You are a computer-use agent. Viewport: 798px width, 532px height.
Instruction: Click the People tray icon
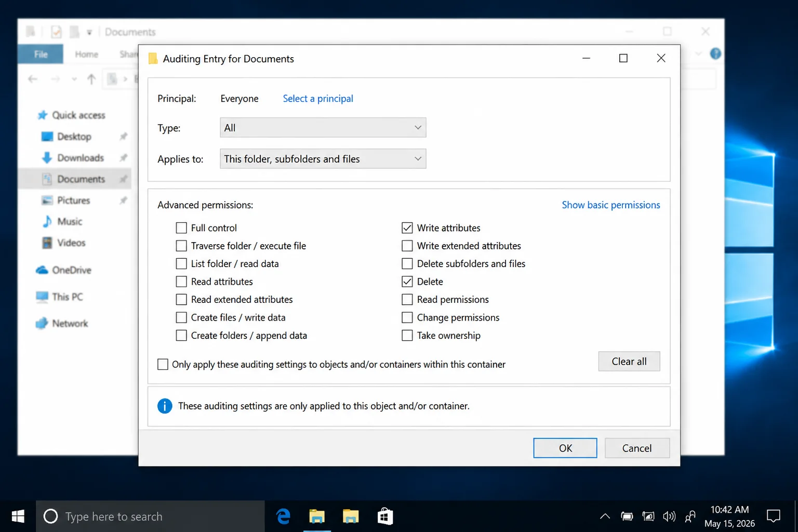(x=690, y=516)
